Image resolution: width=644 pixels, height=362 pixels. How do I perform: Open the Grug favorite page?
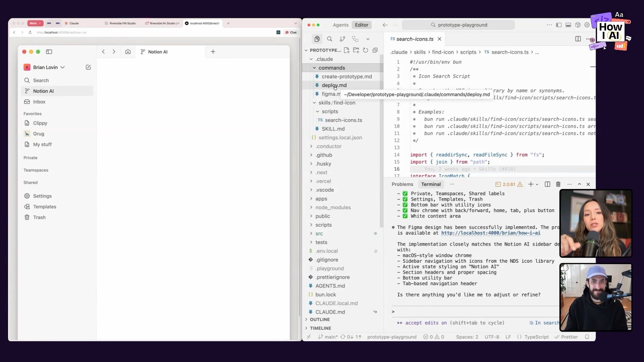57,134
